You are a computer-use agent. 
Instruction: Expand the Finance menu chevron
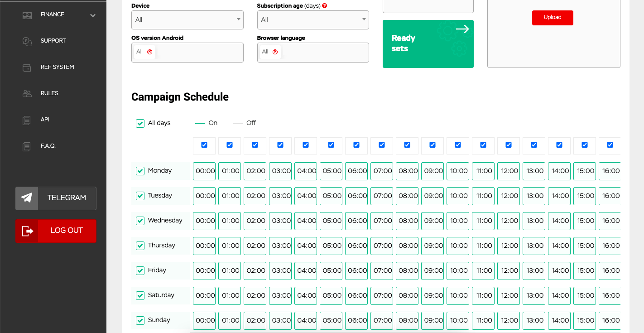(x=93, y=15)
